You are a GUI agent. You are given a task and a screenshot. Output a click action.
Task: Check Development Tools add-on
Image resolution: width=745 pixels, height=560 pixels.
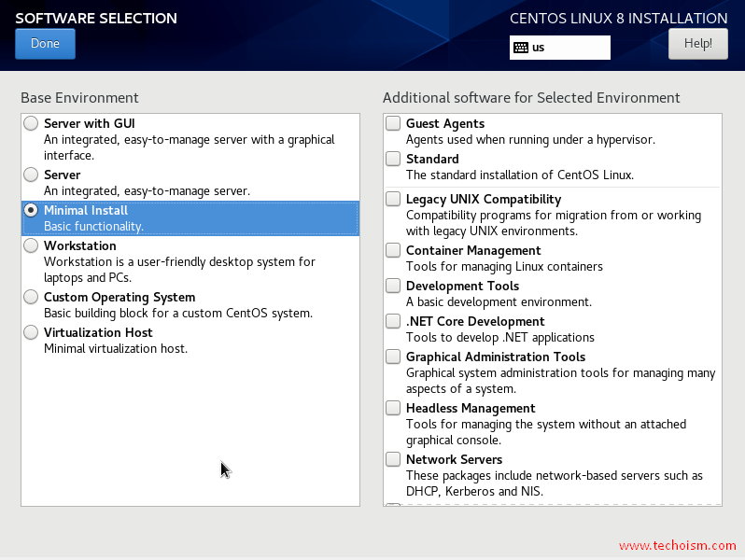pos(393,286)
